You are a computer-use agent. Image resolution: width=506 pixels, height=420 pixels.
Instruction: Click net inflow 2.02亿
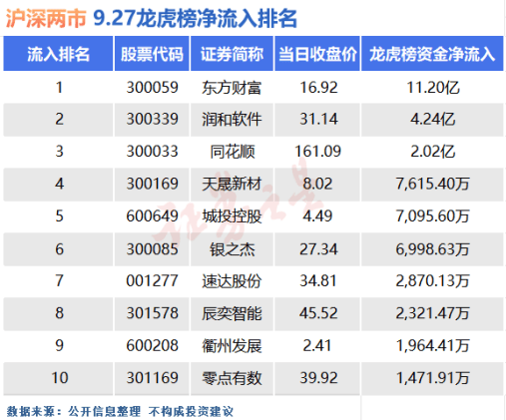pos(433,152)
